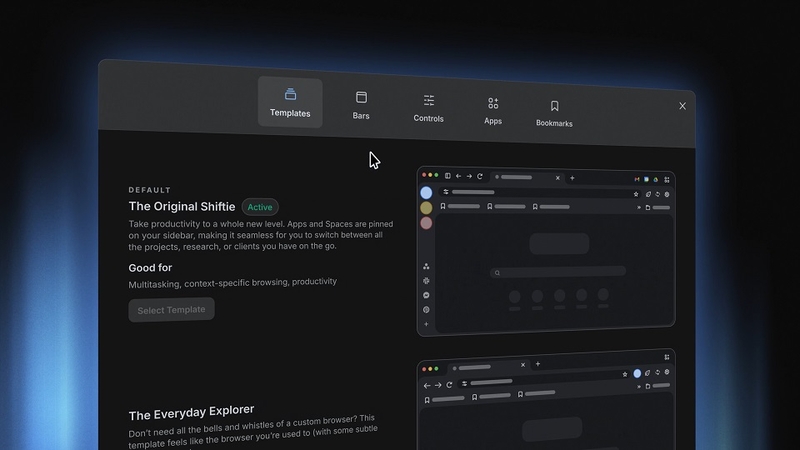Click The Original Shiftie title
Viewport: 800px width, 450px height.
tap(182, 206)
